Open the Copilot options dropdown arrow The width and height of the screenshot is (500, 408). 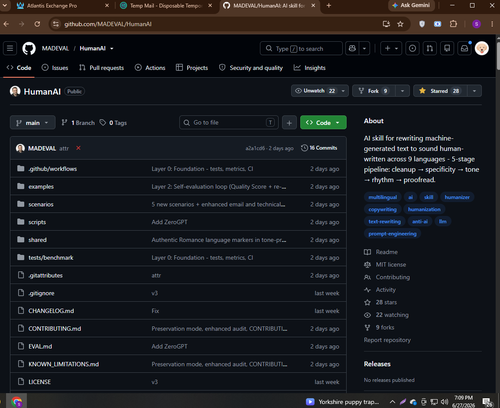click(x=364, y=49)
